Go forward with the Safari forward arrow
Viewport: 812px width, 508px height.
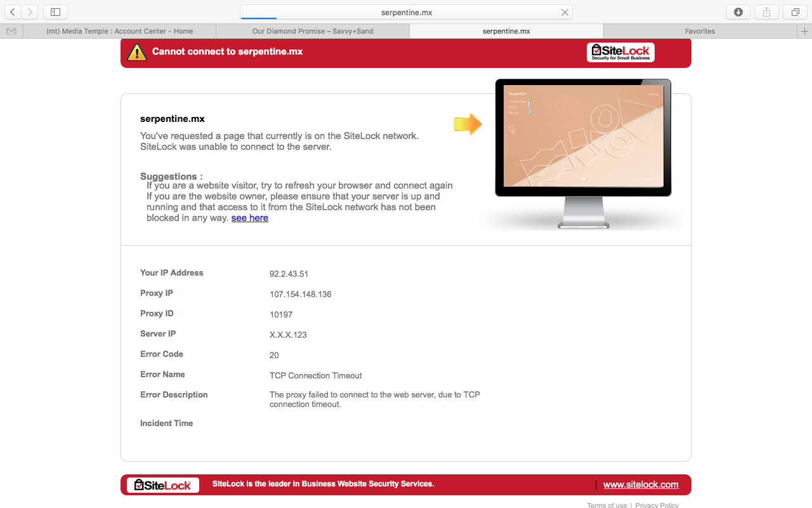pyautogui.click(x=30, y=12)
